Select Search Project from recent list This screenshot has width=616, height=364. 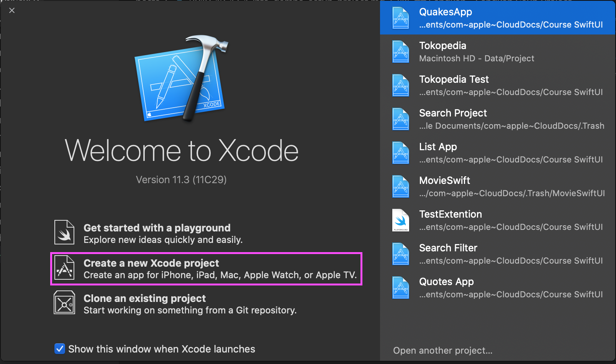coord(498,119)
